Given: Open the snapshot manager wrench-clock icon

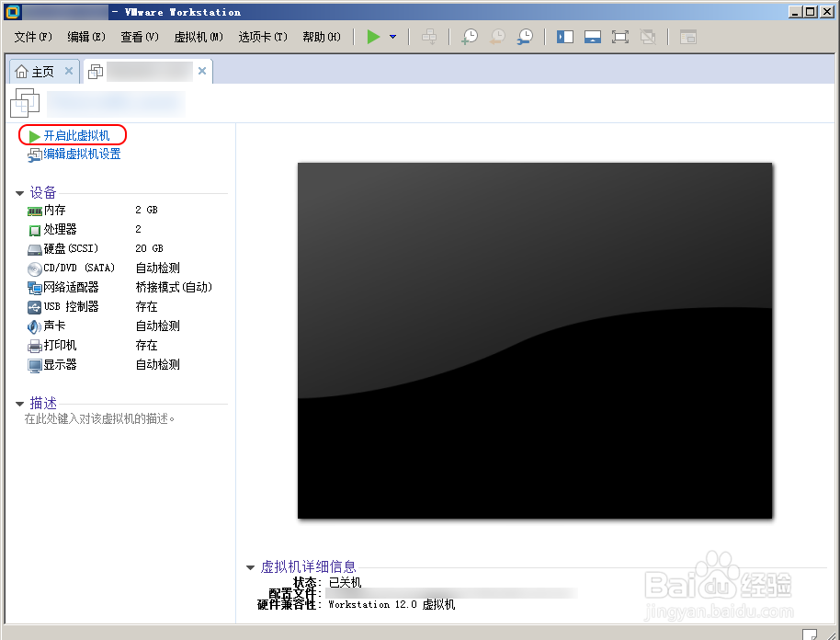Looking at the screenshot, I should [525, 37].
